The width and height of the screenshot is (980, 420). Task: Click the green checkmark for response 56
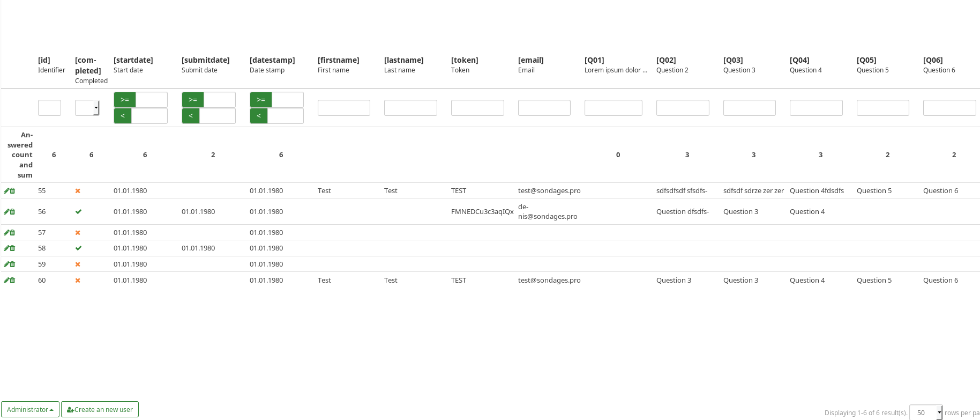click(x=78, y=212)
